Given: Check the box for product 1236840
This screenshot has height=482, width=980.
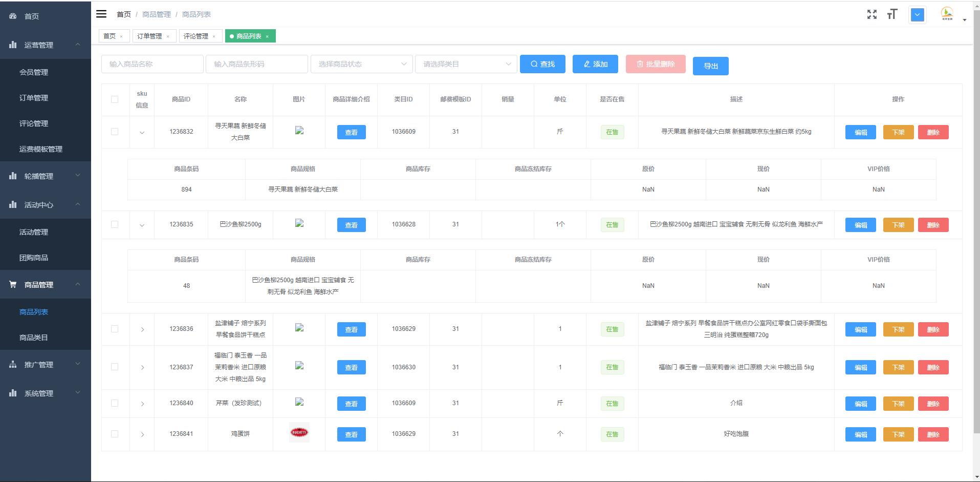Looking at the screenshot, I should pos(115,403).
